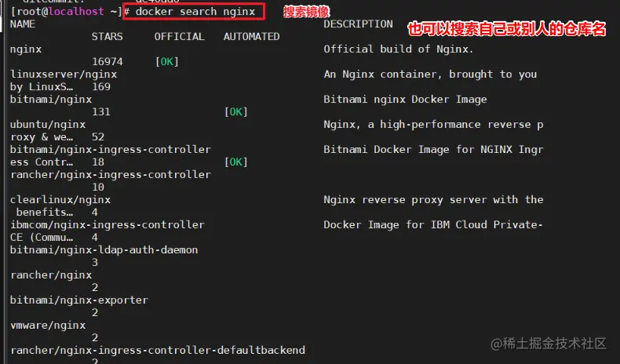Click 'Nginx reverse proxy server with the' text

pos(433,199)
